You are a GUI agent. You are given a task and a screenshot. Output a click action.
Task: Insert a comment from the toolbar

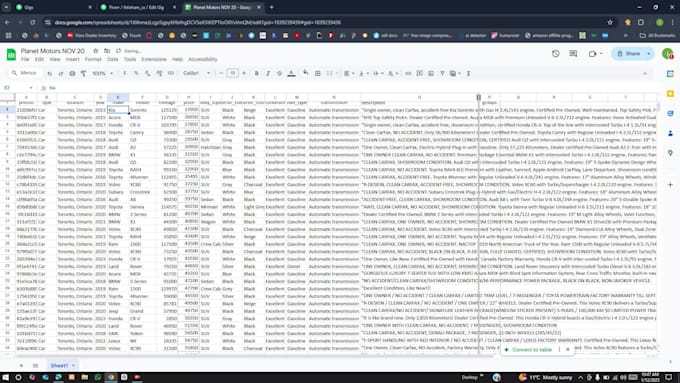[419, 73]
